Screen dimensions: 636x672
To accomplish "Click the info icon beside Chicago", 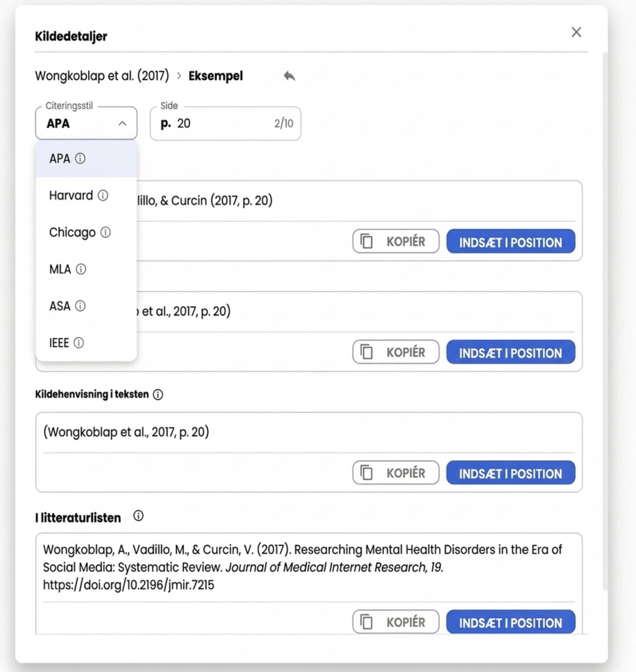I will 106,232.
